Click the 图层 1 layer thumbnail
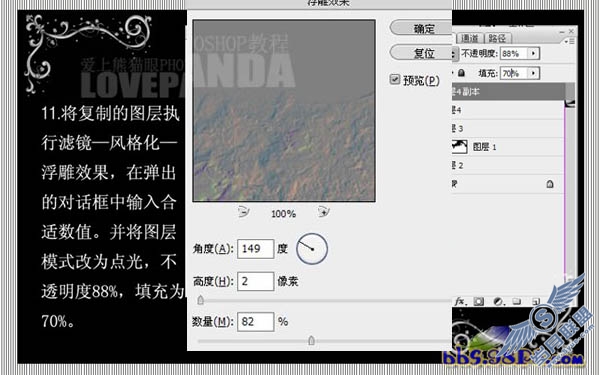Image resolution: width=600 pixels, height=375 pixels. [460, 147]
